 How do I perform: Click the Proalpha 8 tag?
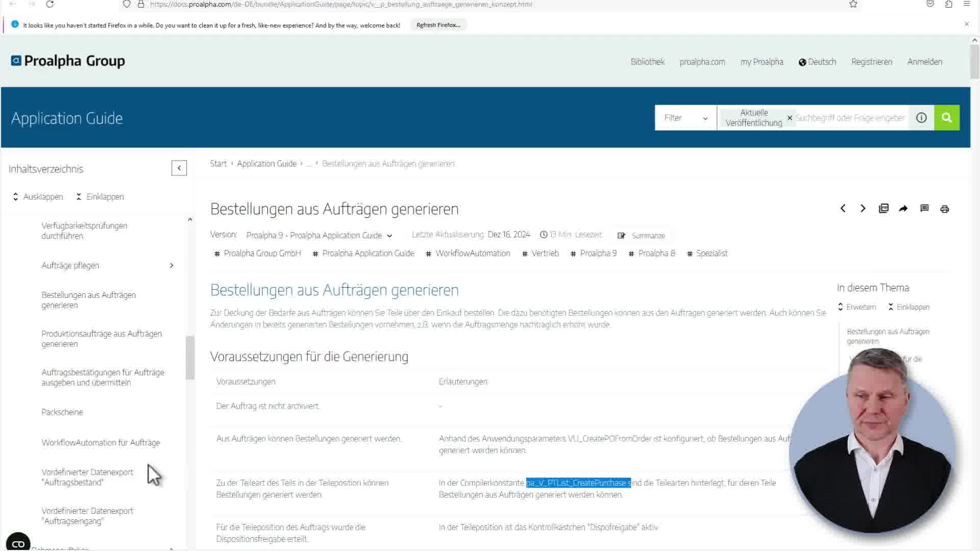click(x=651, y=254)
